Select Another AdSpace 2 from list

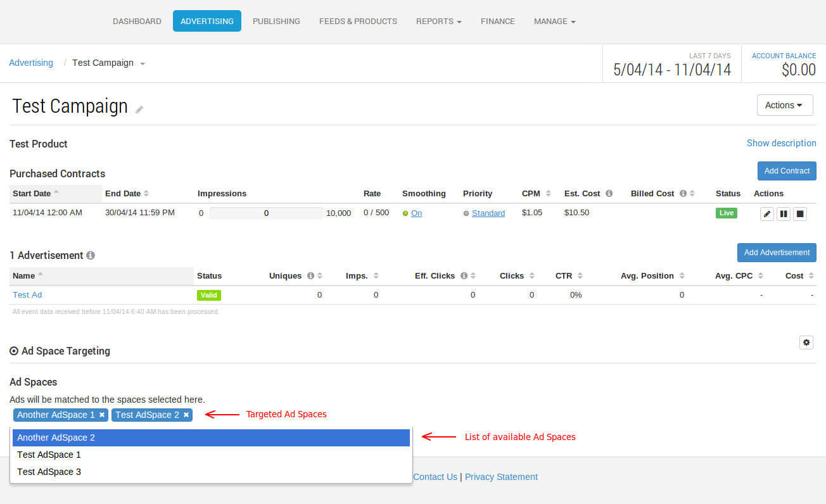click(211, 438)
